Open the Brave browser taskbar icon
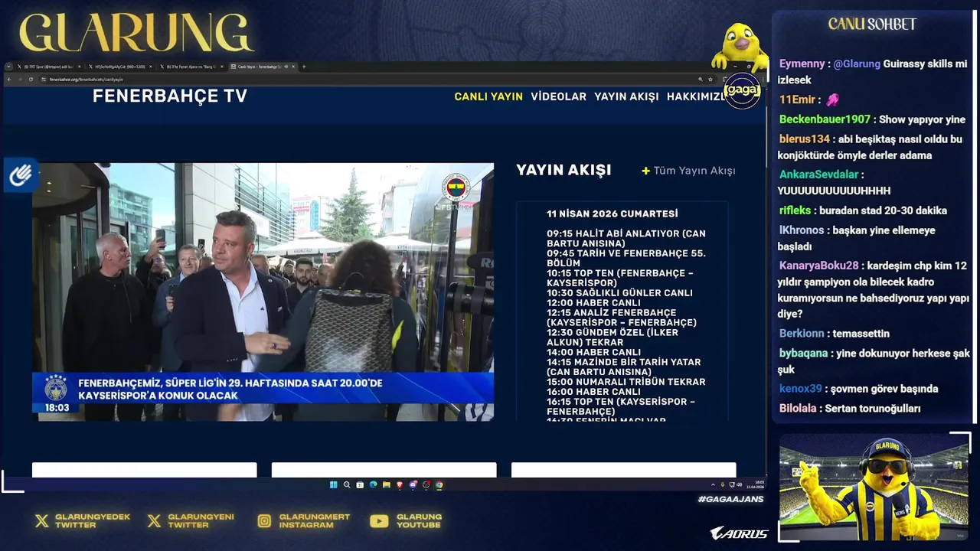 pyautogui.click(x=400, y=484)
